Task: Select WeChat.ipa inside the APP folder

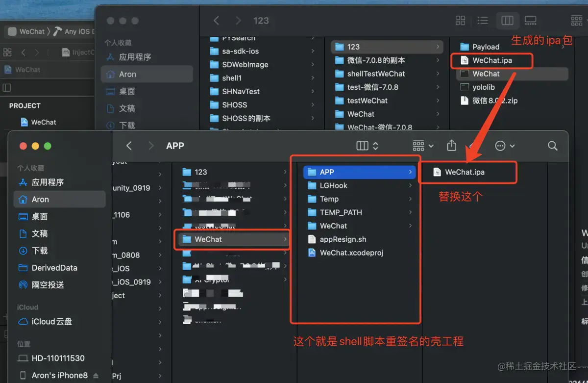Action: tap(465, 172)
